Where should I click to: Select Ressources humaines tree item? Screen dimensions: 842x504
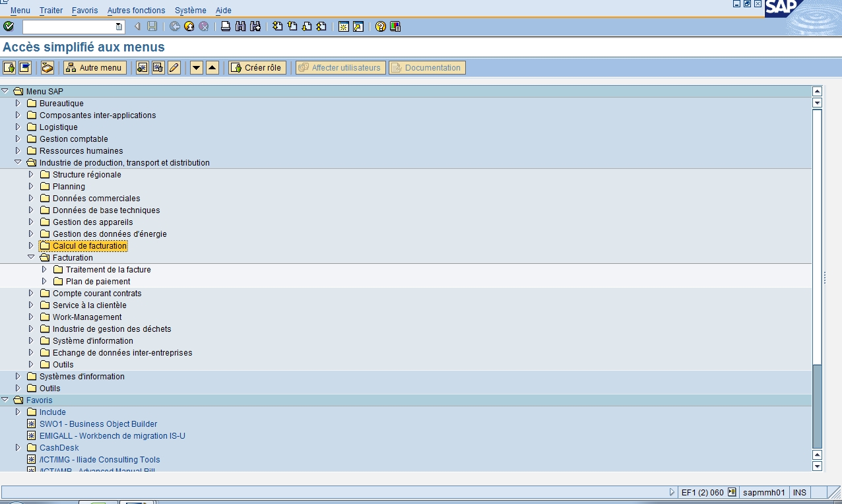click(x=81, y=150)
